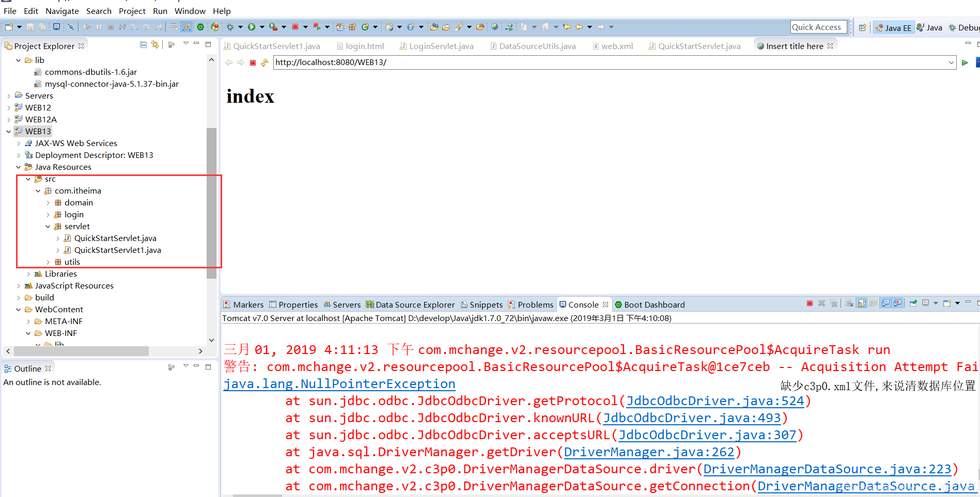Screen dimensions: 980x497
Task: Toggle the highlighted Step Filters toolbar button
Action: click(186, 27)
